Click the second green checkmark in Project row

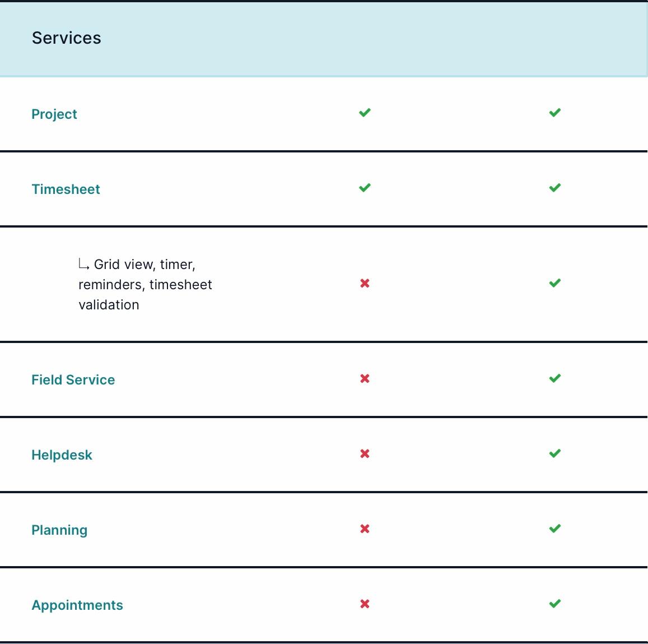coord(555,113)
